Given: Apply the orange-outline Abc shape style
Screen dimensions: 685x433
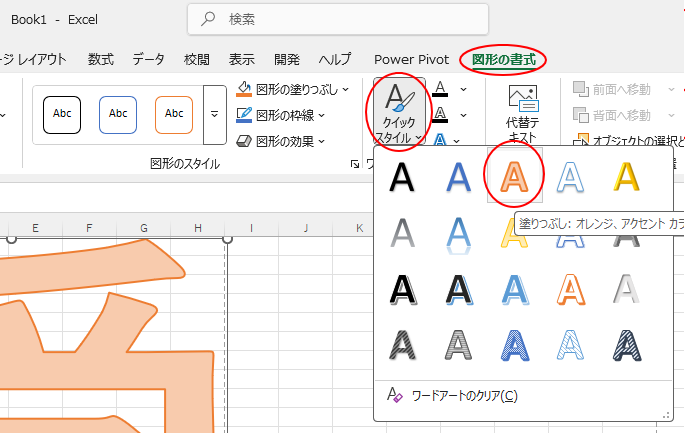Looking at the screenshot, I should (174, 114).
